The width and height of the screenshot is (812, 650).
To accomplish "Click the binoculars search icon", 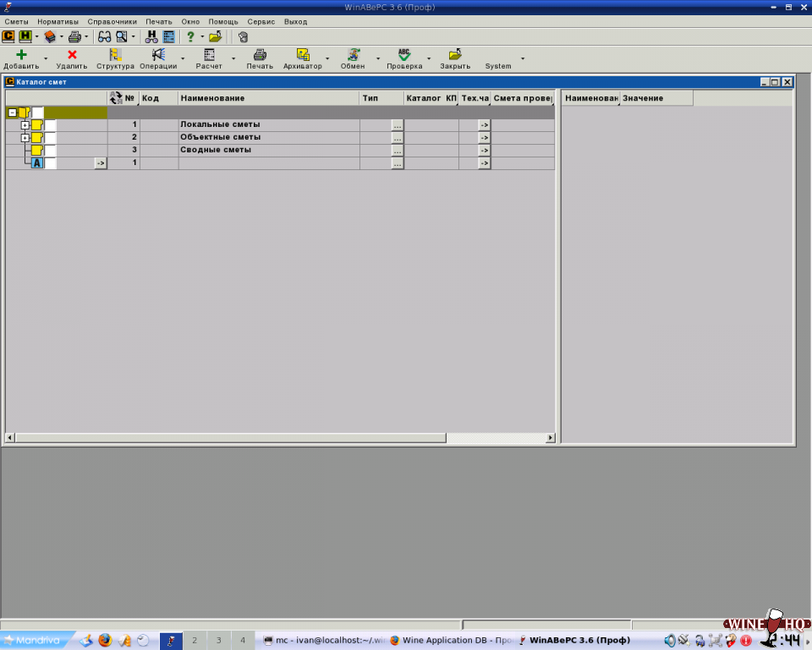I will [x=104, y=36].
